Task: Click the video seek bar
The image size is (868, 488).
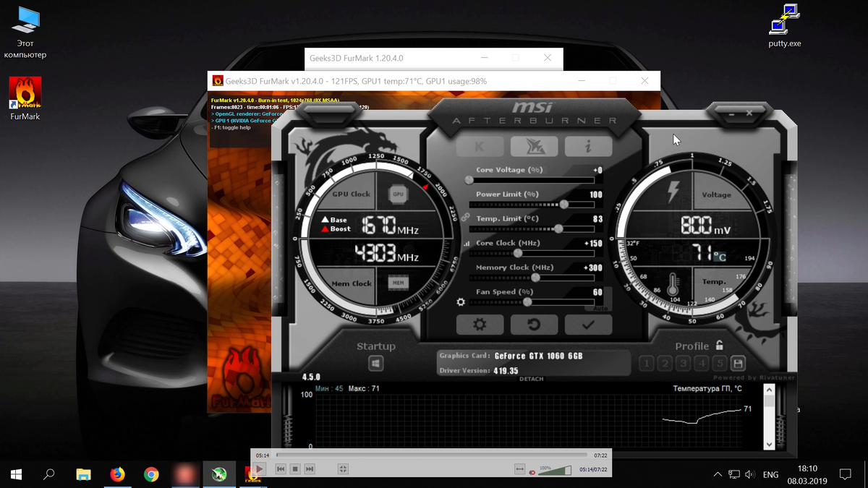Action: pos(432,455)
